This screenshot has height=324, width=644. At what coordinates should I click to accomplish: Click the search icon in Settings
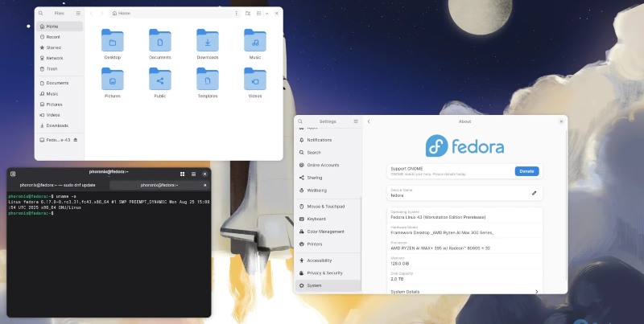click(x=300, y=121)
